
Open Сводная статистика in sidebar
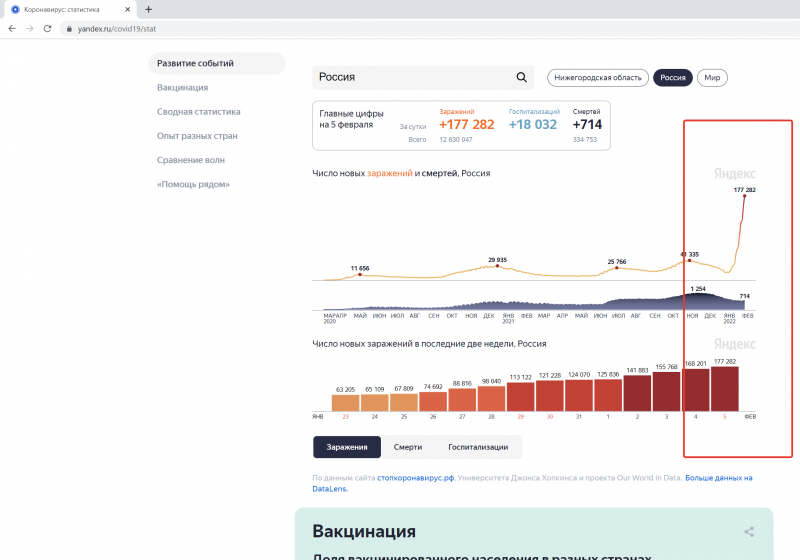[x=198, y=112]
